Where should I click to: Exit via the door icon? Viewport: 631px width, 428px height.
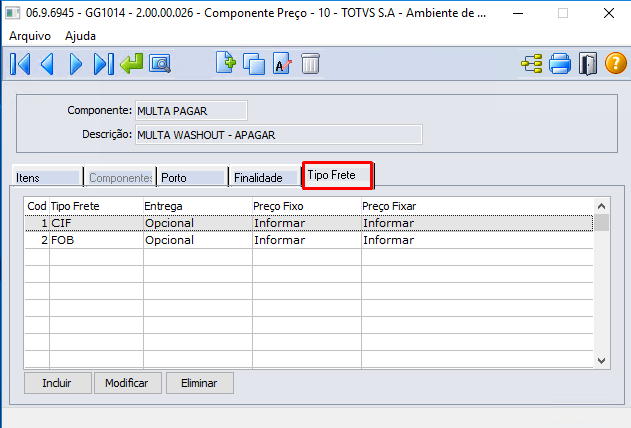coord(588,64)
